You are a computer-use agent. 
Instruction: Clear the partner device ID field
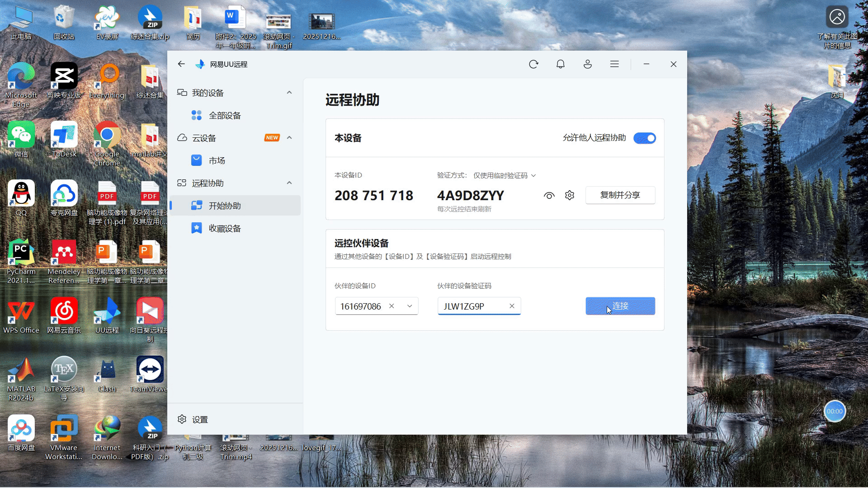click(x=392, y=306)
